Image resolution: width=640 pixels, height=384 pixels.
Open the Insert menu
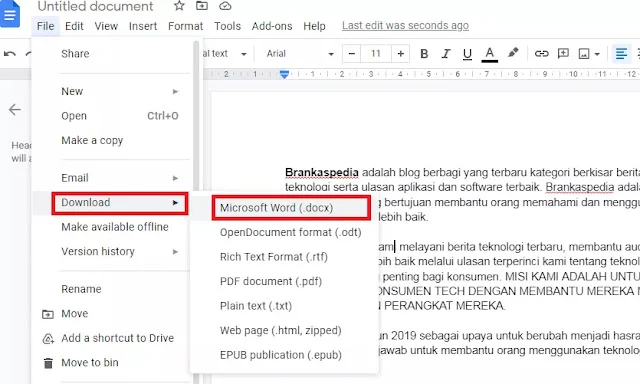143,26
